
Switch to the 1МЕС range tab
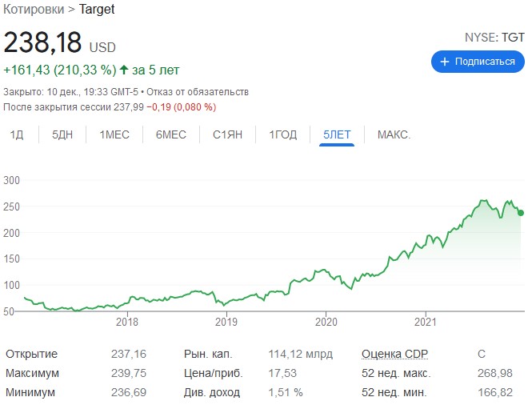pos(114,134)
